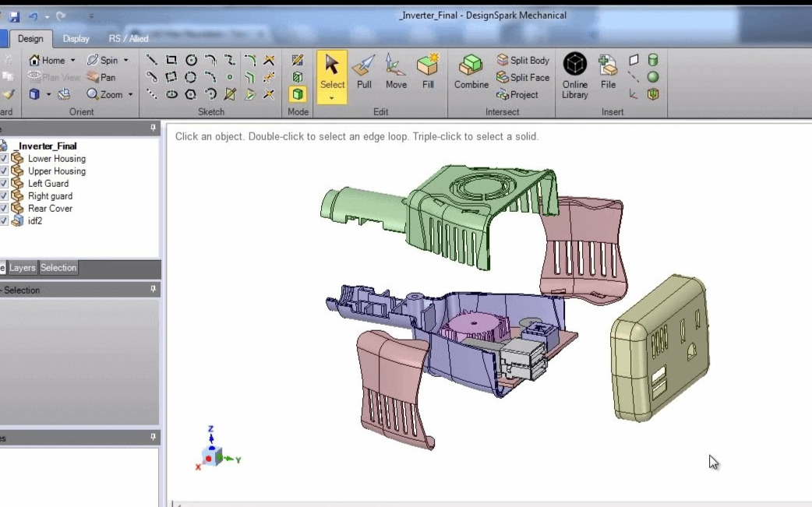812x507 pixels.
Task: Open the RS / Allied ribbon tab
Action: pyautogui.click(x=129, y=39)
